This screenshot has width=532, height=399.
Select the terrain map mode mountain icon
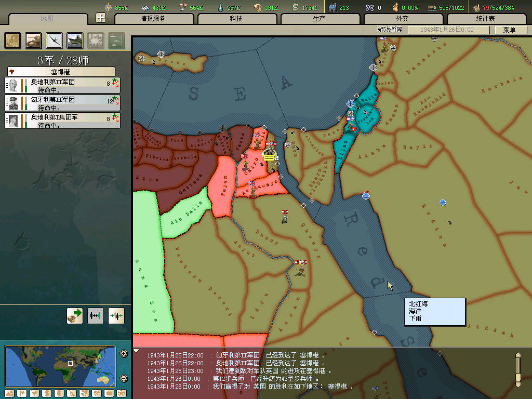tap(9, 393)
